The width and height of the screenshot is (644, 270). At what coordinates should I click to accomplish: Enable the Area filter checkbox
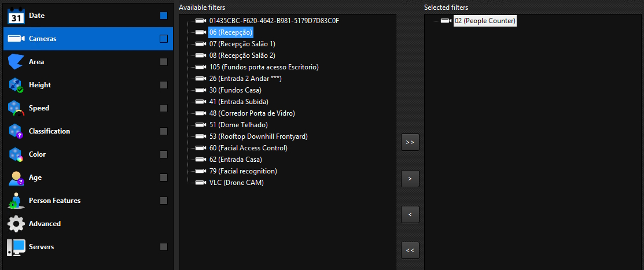click(164, 62)
